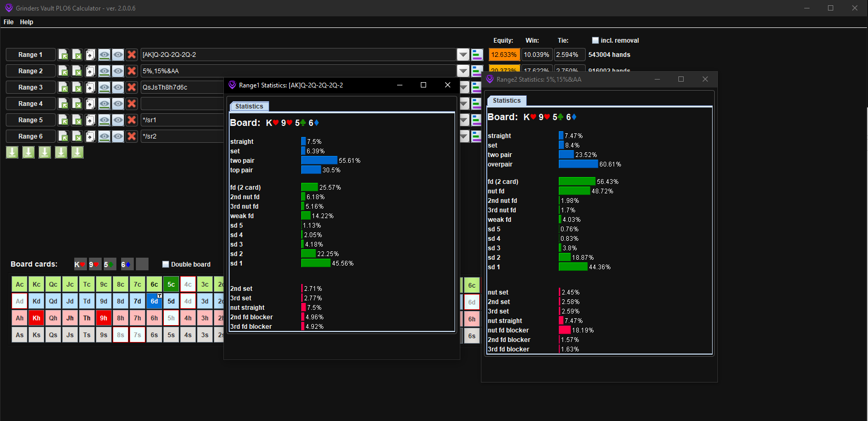Toggle the plain eye icon for Range 2
868x421 pixels.
tap(118, 71)
